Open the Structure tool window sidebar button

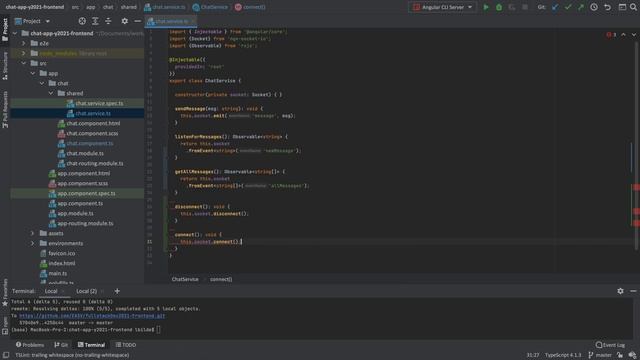[5, 65]
